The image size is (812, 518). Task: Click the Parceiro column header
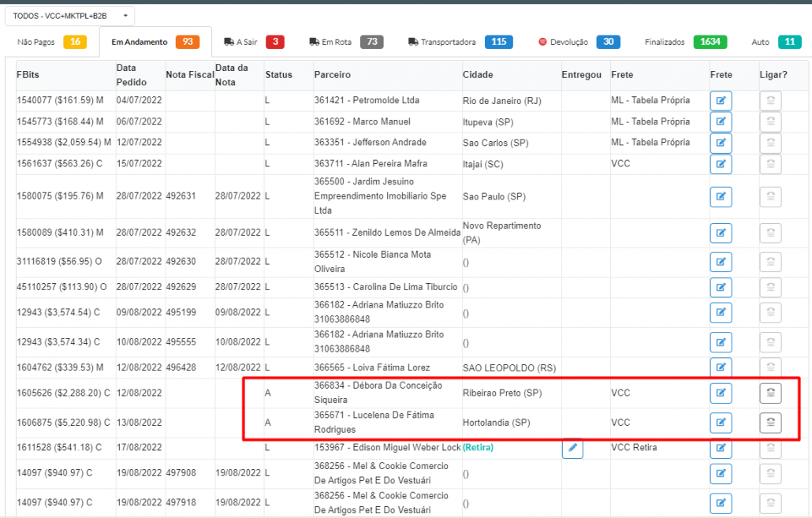coord(332,75)
